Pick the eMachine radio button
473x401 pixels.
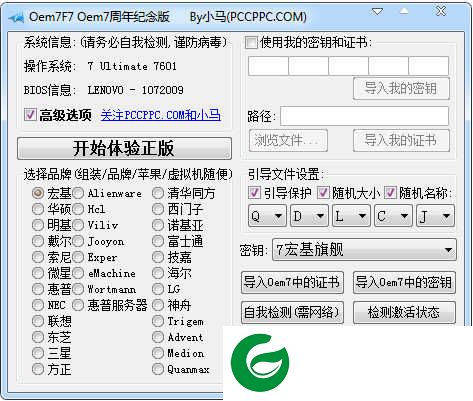coord(78,273)
